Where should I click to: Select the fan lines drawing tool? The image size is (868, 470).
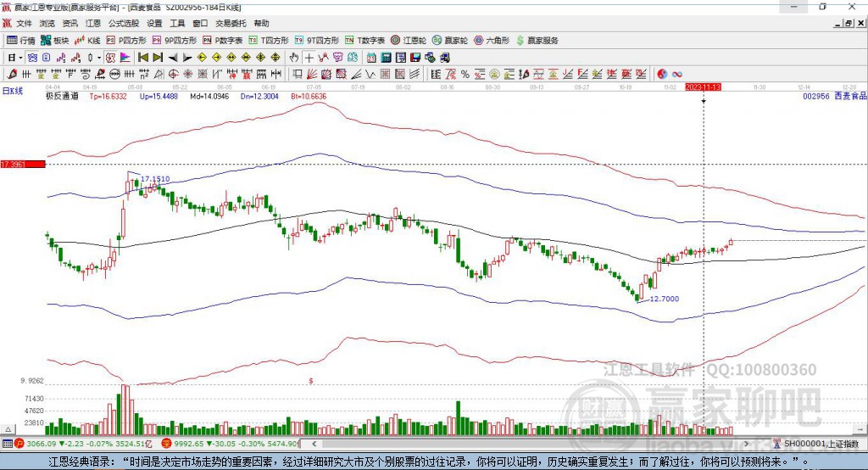point(312,74)
